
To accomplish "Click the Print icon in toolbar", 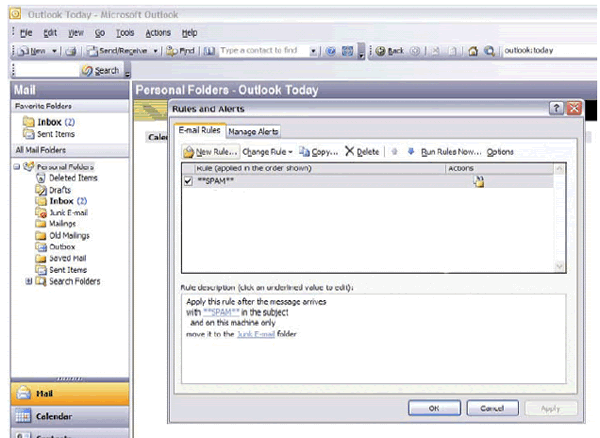I will (70, 51).
